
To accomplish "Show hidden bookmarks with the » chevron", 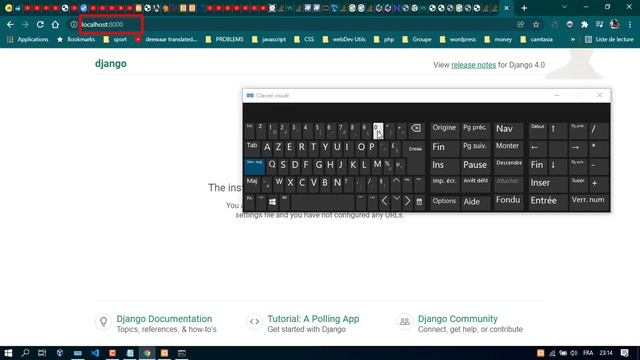I will 573,39.
